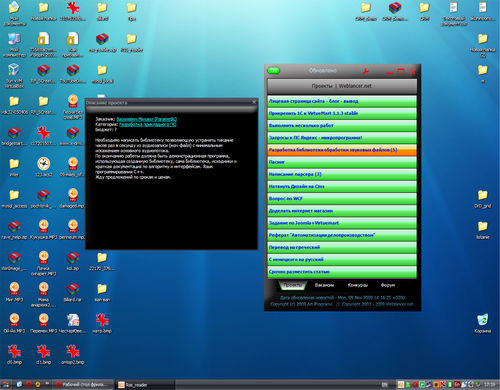
Task: Open project 'Написание парсера (3)'
Action: 342,174
